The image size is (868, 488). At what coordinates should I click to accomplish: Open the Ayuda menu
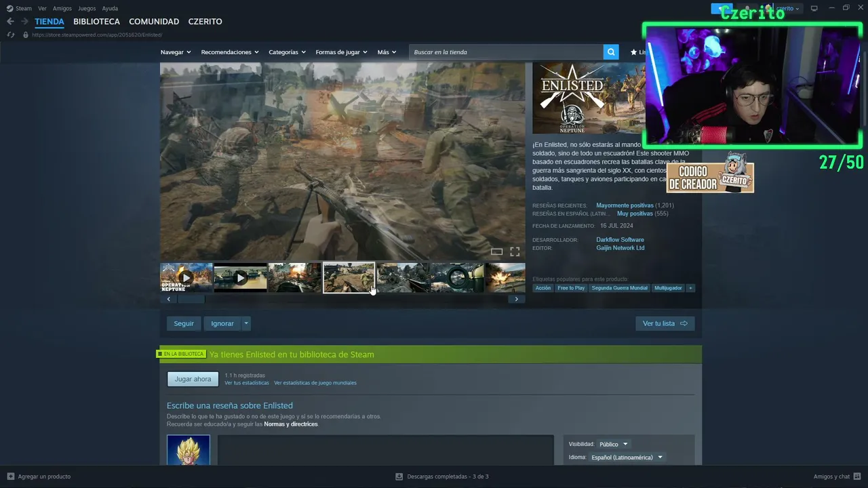(110, 8)
